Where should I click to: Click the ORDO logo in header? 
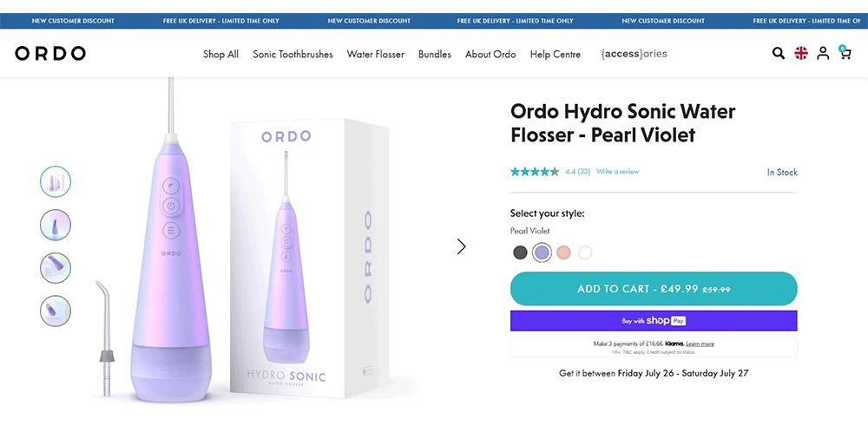click(x=50, y=54)
